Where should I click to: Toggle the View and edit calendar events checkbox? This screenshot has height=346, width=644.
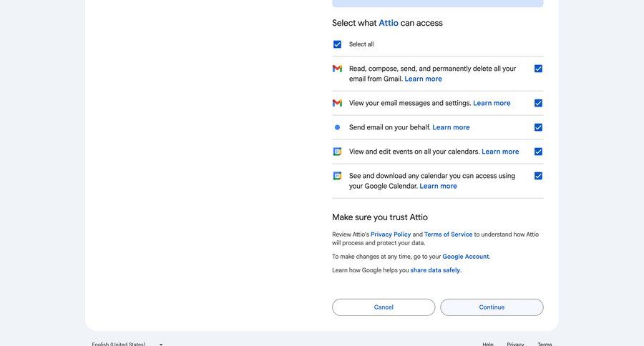pyautogui.click(x=538, y=152)
